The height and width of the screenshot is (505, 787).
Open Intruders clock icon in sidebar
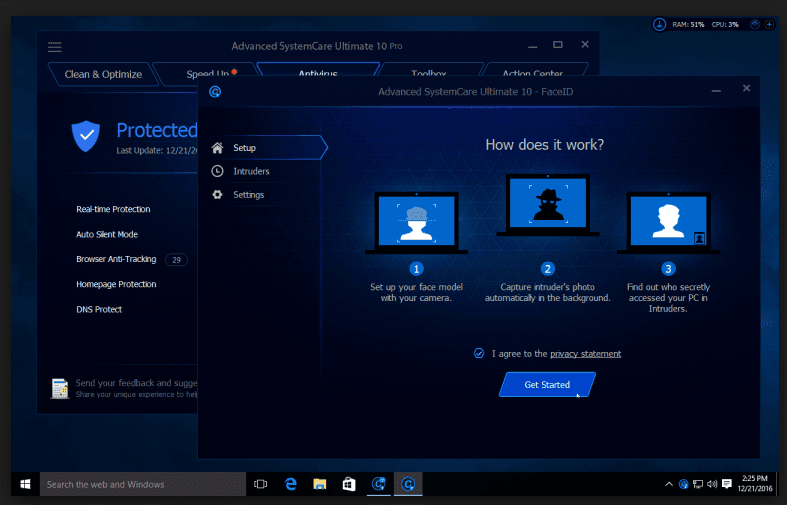(217, 171)
